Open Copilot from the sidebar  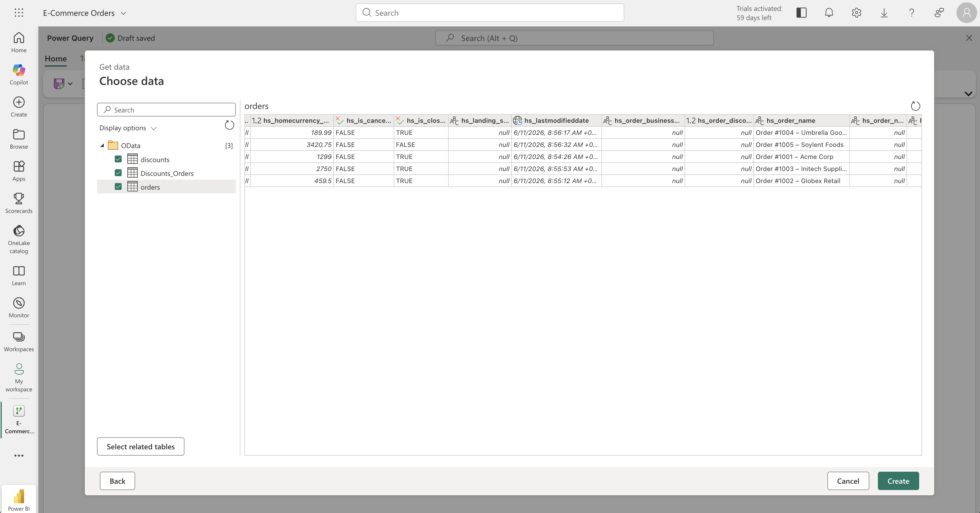coord(19,74)
